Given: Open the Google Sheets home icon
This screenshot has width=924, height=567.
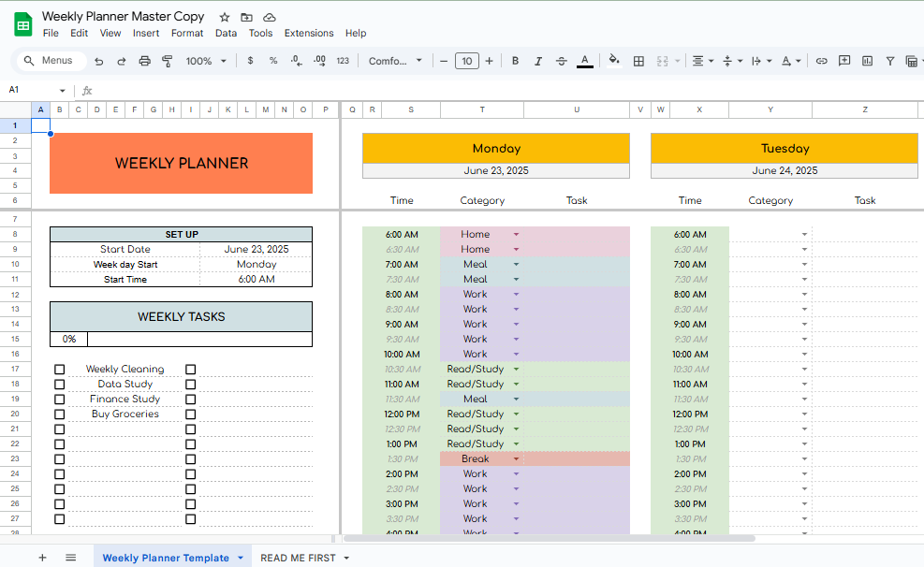Looking at the screenshot, I should click(23, 24).
